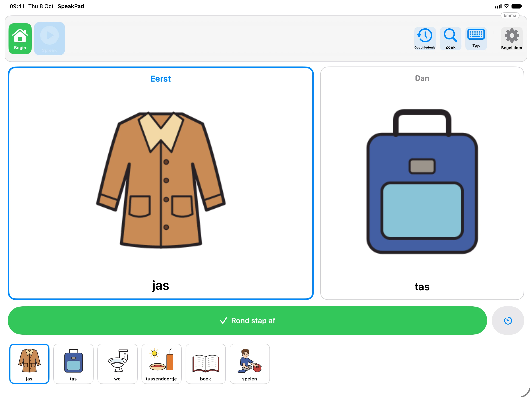Open Begeleider settings gear
532x399 pixels.
[512, 39]
